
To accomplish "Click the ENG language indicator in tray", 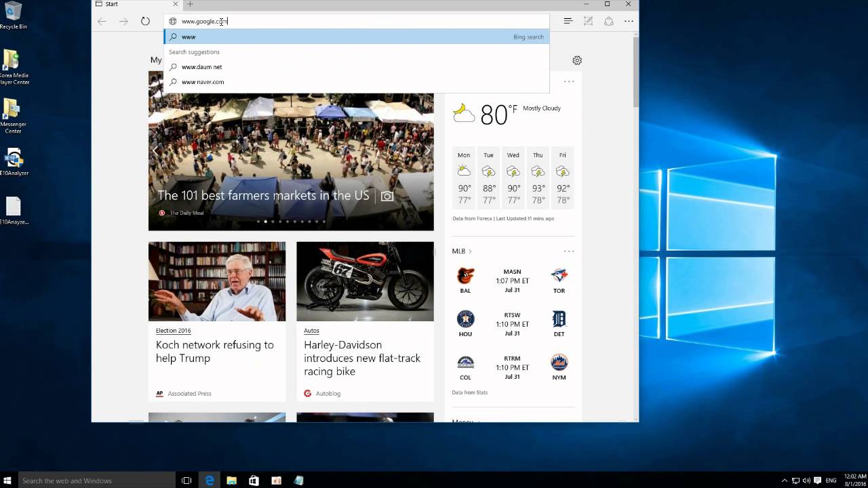I will point(831,481).
